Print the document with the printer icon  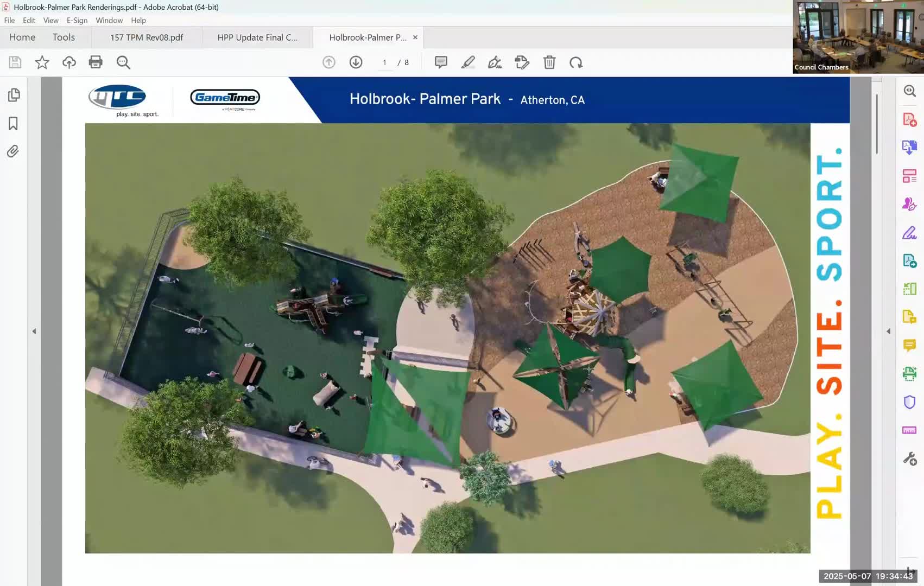(96, 62)
